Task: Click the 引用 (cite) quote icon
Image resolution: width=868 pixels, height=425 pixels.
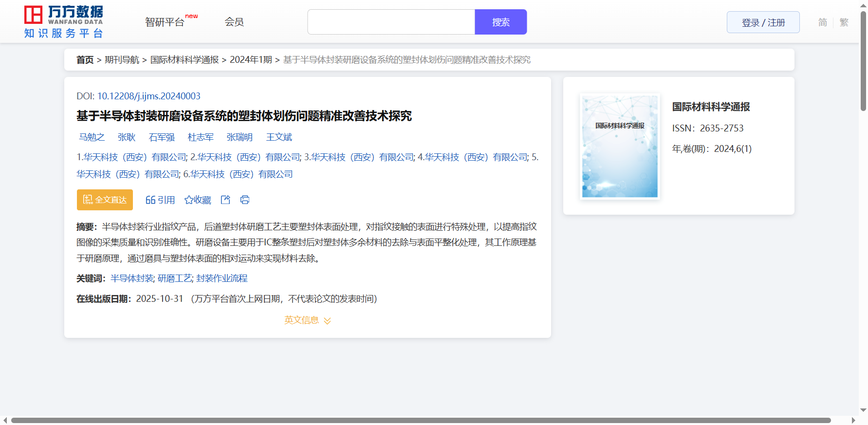Action: (x=150, y=200)
